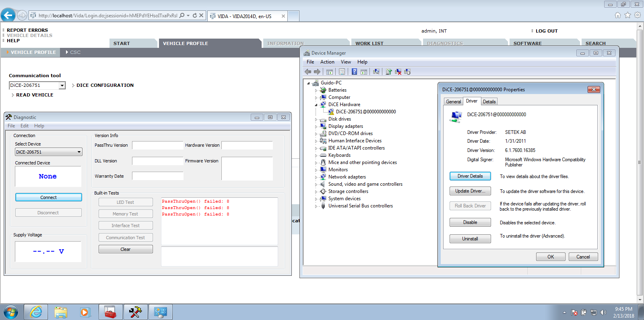This screenshot has width=644, height=320.
Task: Show hidden tray icons arrow
Action: point(564,312)
